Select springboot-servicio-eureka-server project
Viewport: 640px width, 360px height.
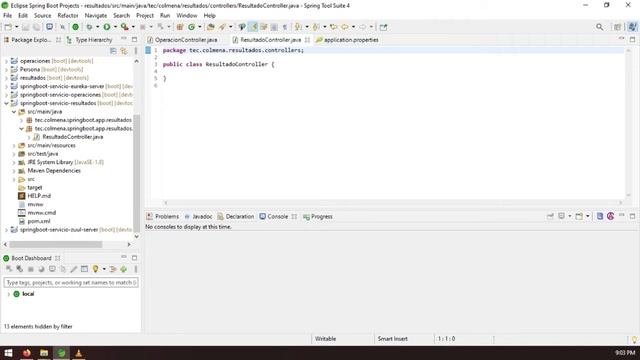(x=62, y=86)
